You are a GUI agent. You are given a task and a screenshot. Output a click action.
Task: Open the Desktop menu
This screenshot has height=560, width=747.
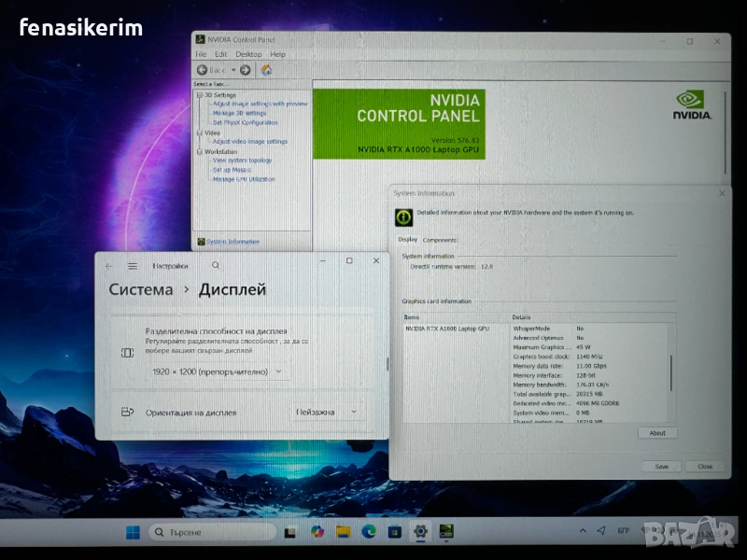[248, 54]
